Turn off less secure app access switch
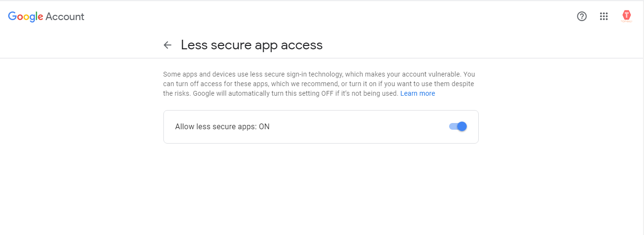 click(458, 126)
